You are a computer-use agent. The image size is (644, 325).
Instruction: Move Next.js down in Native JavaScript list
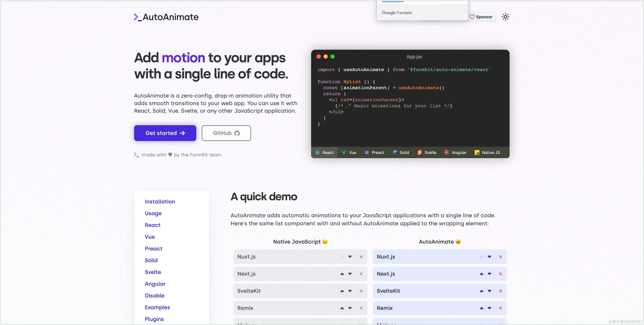point(350,274)
